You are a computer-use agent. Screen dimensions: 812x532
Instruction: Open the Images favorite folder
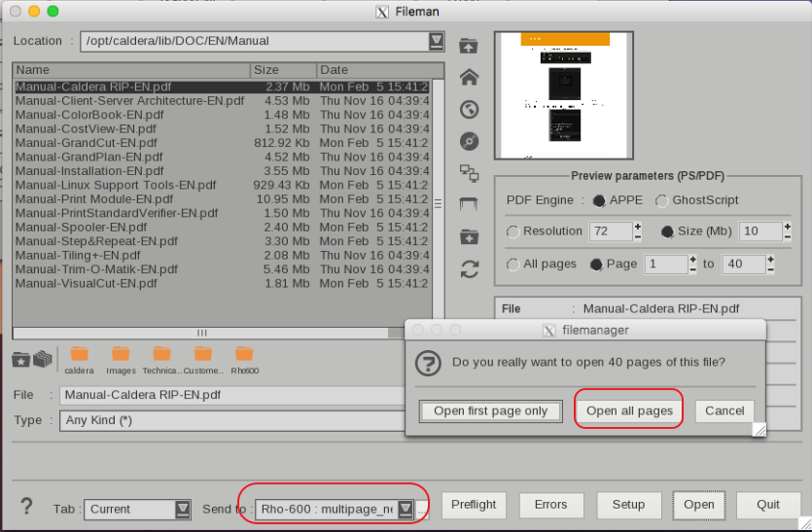tap(121, 361)
